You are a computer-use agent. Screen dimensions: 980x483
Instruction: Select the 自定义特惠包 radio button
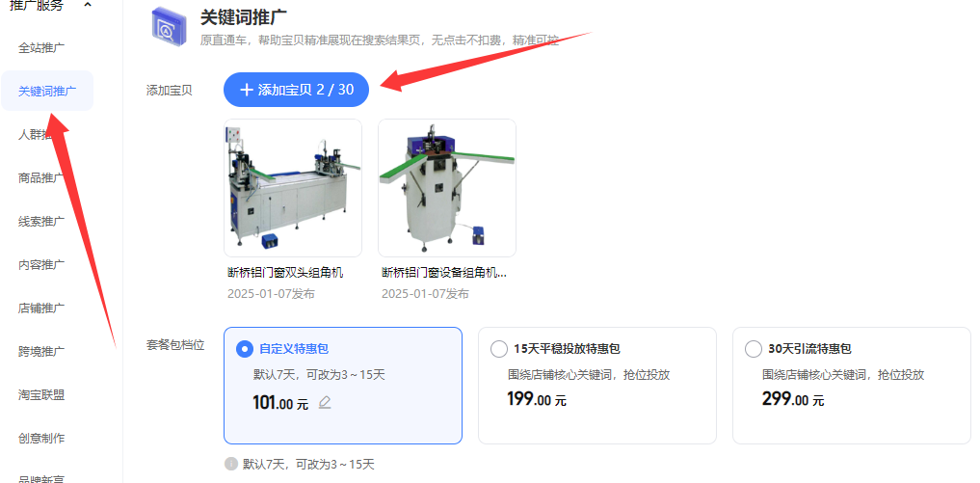point(245,349)
